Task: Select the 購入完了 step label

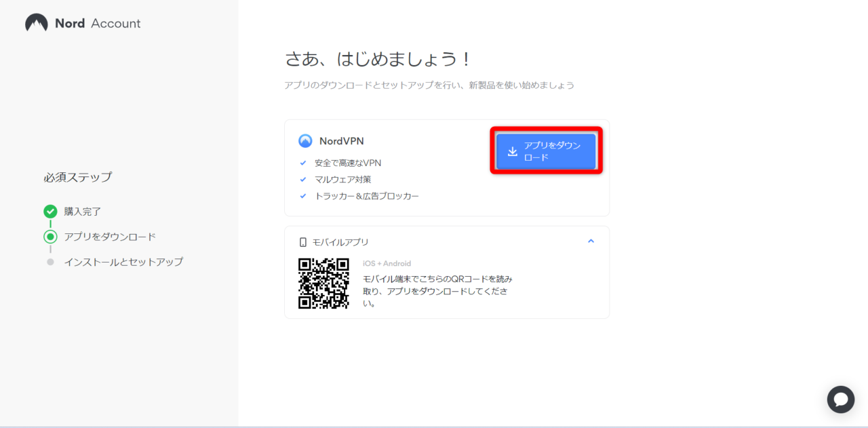Action: point(83,212)
